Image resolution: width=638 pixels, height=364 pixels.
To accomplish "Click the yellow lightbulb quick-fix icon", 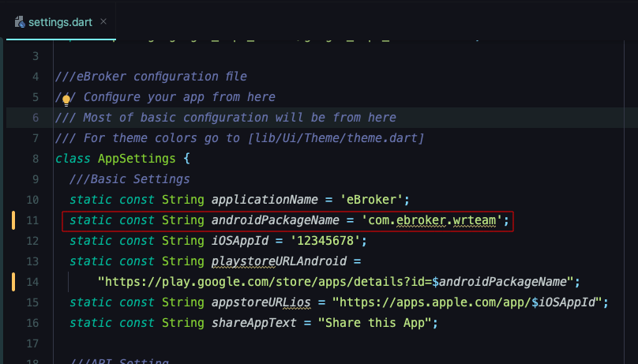I will coord(66,99).
